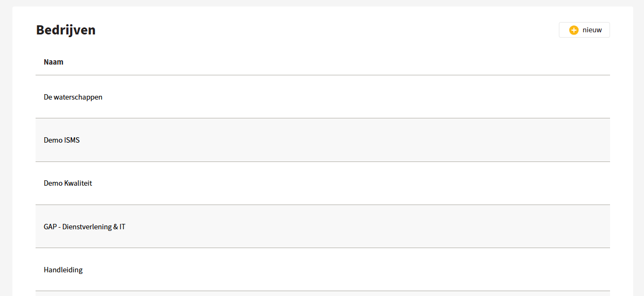Screen dimensions: 644x296
Task: Click the 'Demo ISMS' name text
Action: coord(61,140)
